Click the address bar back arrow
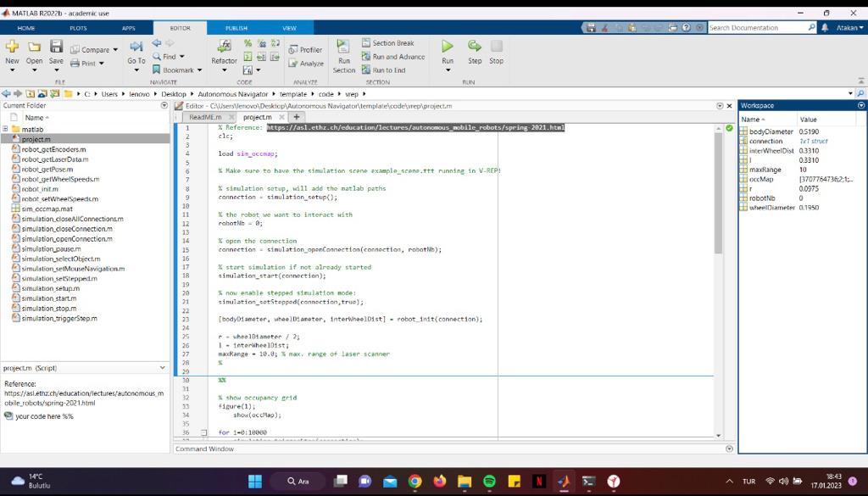Image resolution: width=868 pixels, height=496 pixels. click(x=6, y=93)
